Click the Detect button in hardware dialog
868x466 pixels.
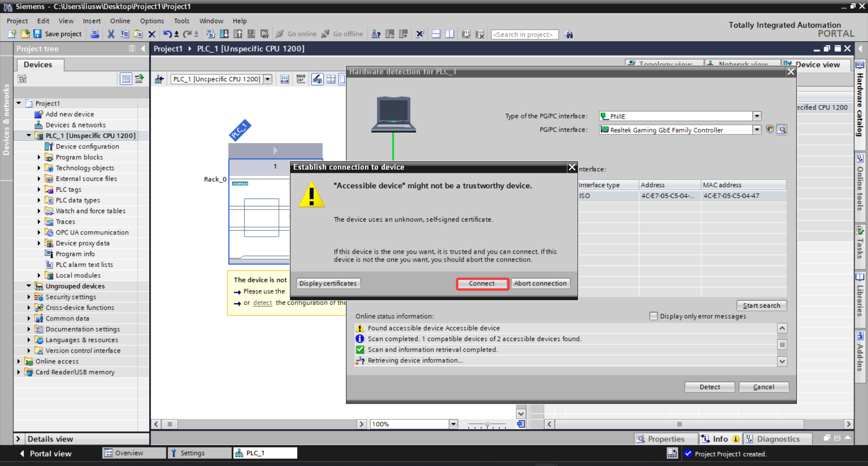click(x=710, y=387)
